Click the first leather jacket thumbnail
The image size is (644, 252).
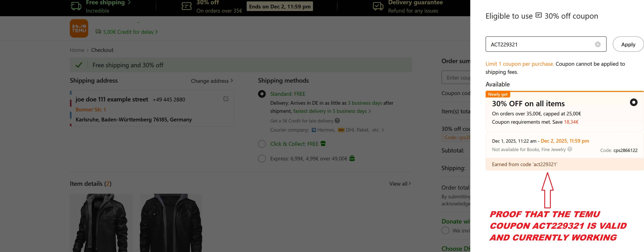pos(101,223)
